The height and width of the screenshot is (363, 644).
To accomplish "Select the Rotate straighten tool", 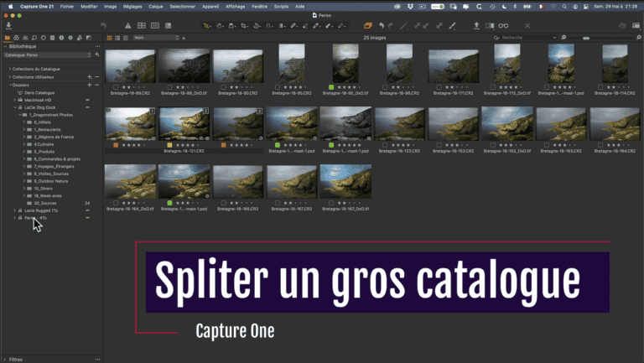I will coord(257,25).
